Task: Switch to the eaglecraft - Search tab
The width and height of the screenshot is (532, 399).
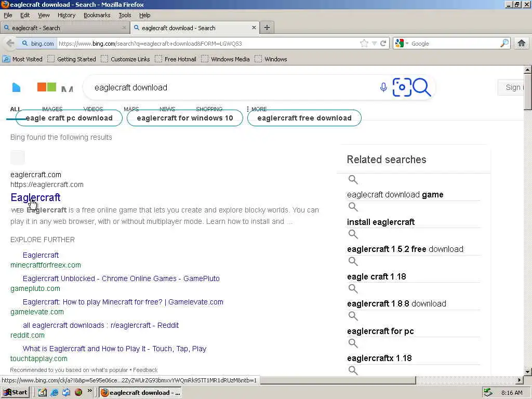Action: 64,28
